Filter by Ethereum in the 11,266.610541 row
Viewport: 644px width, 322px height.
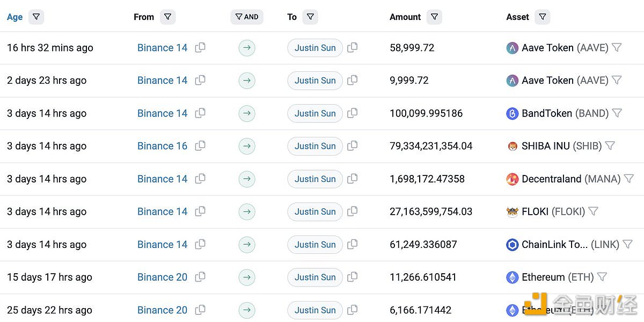(x=602, y=277)
